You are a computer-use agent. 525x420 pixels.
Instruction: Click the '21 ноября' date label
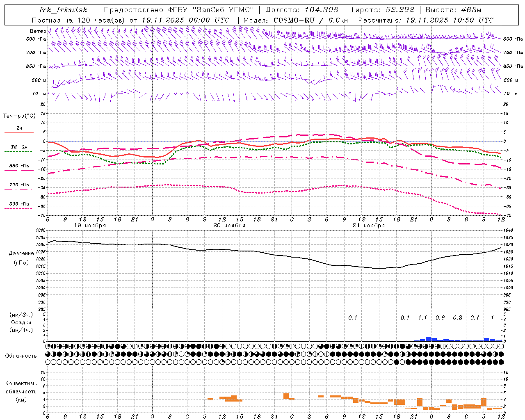(369, 226)
